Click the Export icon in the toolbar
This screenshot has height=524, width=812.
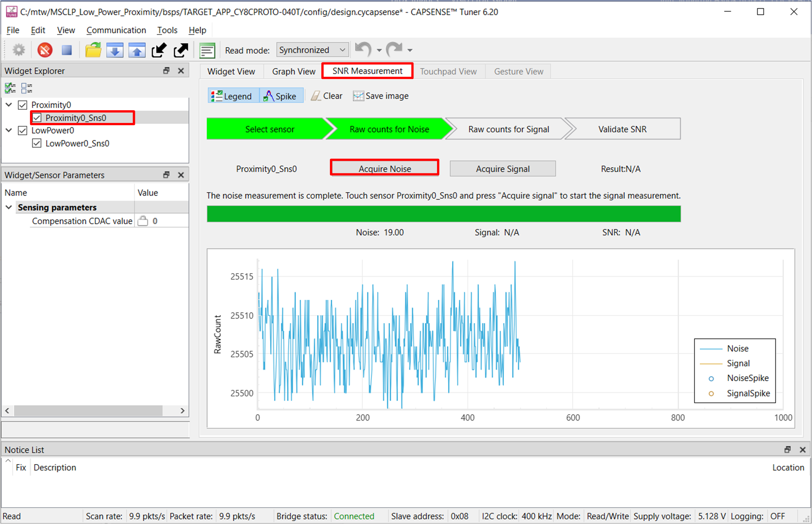pos(181,50)
